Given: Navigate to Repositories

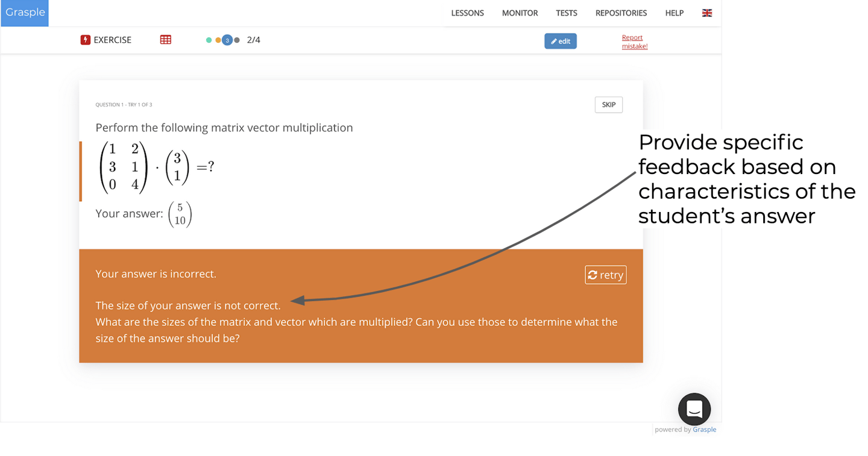Looking at the screenshot, I should click(x=621, y=13).
